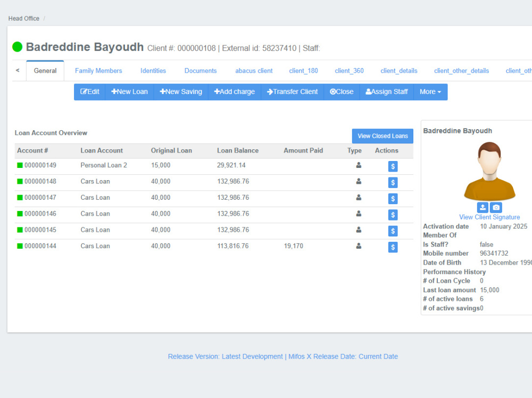Viewport: 532px width, 398px height.
Task: Click the Original Loan column header
Action: click(x=171, y=150)
